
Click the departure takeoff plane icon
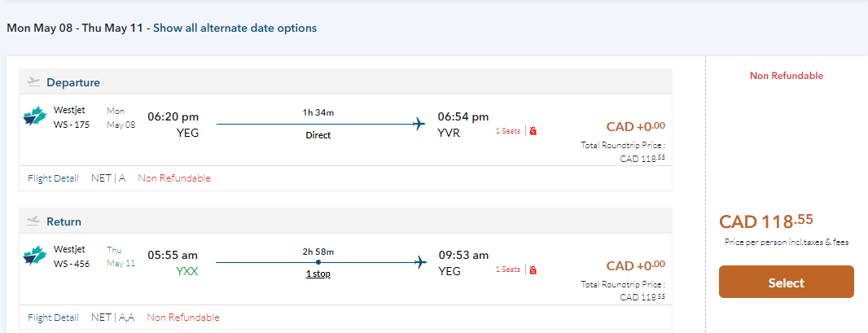tap(33, 81)
